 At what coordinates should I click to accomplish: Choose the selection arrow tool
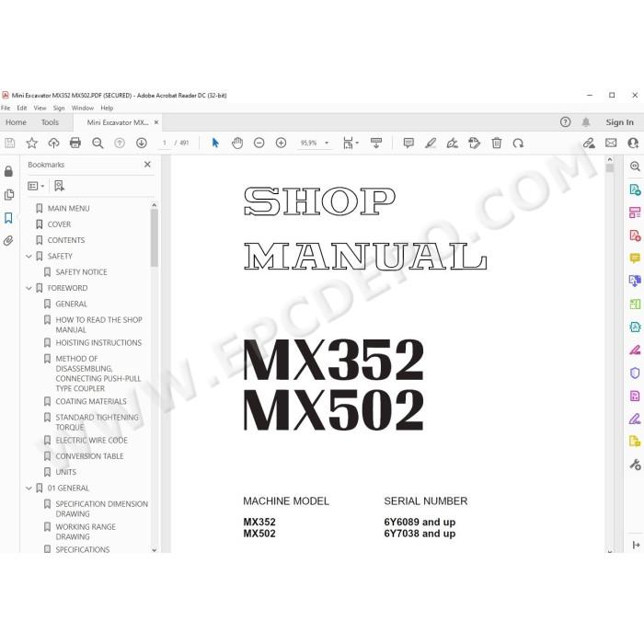pos(215,143)
